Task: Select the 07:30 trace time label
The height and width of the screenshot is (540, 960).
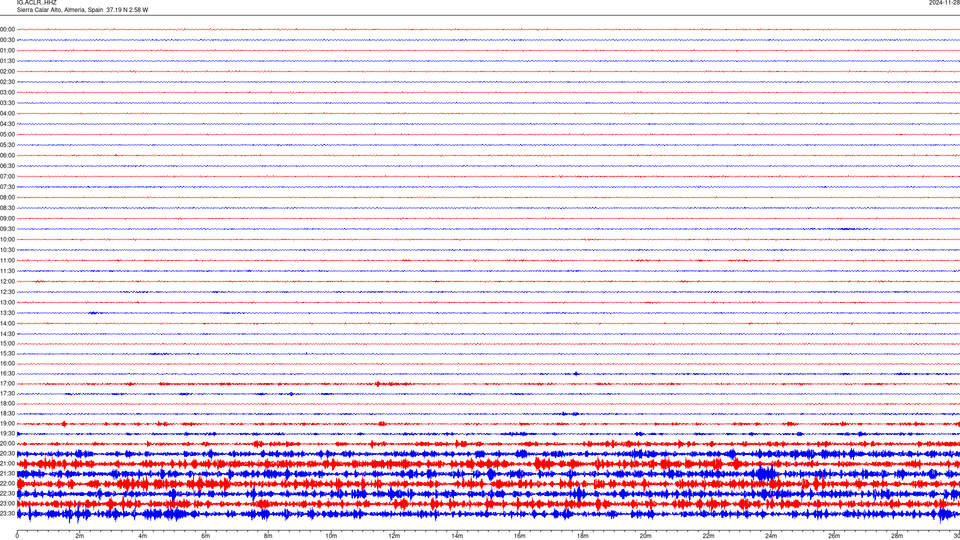Action: tap(7, 187)
